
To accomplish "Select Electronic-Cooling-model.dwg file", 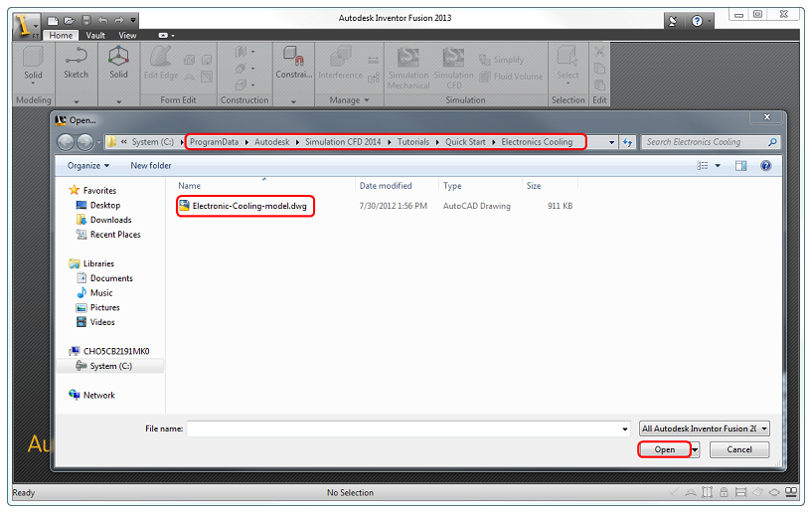I will [244, 206].
